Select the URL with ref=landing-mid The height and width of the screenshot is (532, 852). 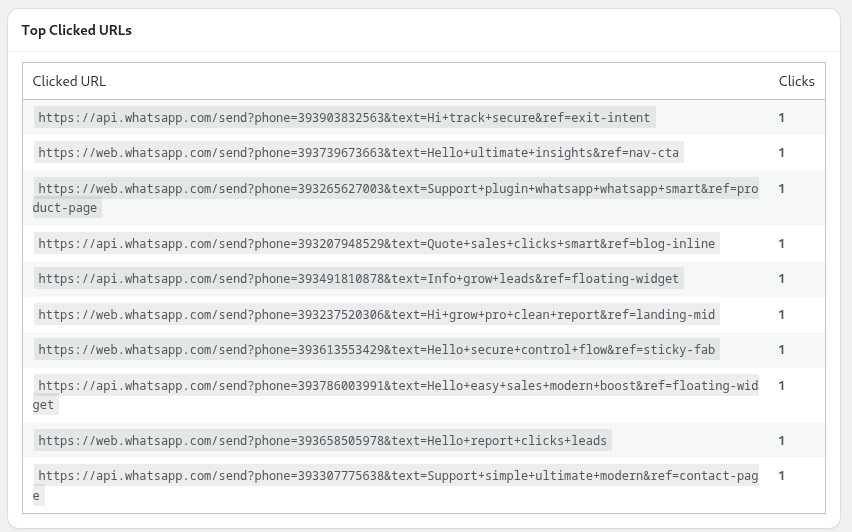click(x=376, y=315)
